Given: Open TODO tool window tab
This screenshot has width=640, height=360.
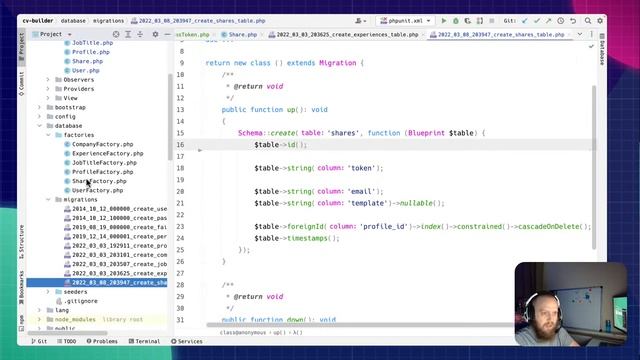Looking at the screenshot, I should pos(67,341).
